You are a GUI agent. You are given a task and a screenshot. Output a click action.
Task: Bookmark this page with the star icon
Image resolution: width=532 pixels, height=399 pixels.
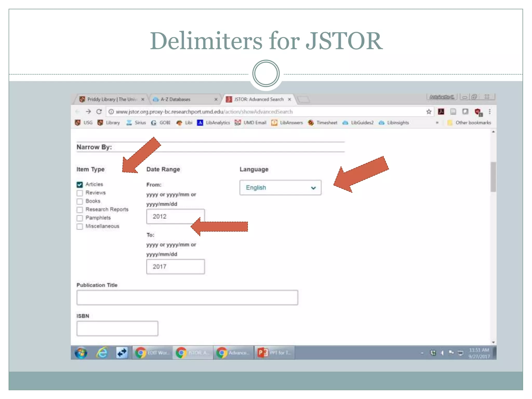pos(429,112)
